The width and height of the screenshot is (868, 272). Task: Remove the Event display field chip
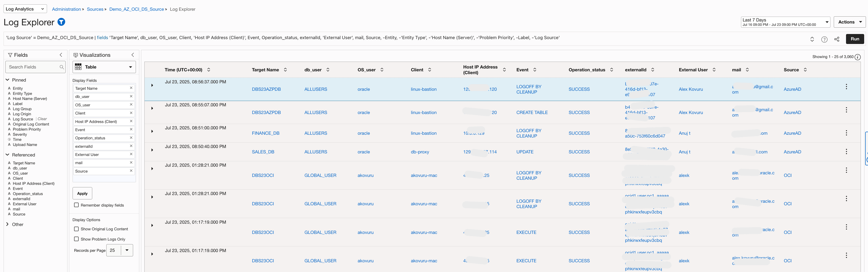(131, 129)
